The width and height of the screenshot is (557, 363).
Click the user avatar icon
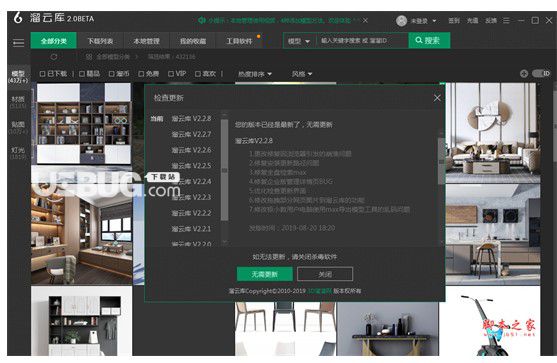tap(401, 21)
